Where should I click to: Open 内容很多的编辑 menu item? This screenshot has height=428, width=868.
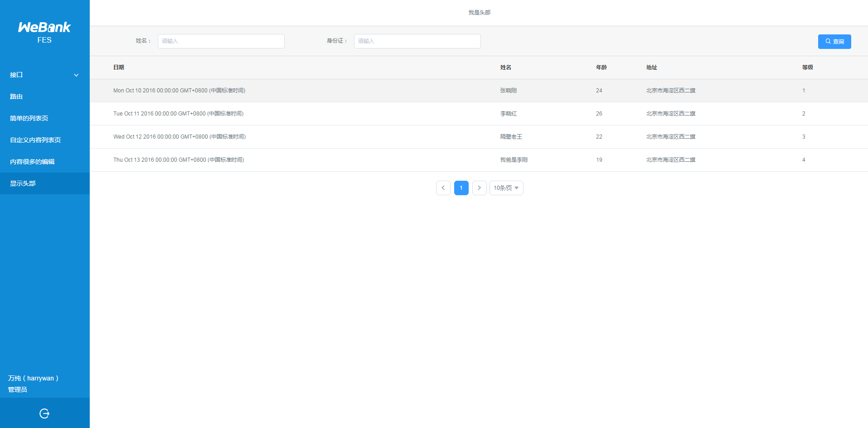[x=32, y=162]
